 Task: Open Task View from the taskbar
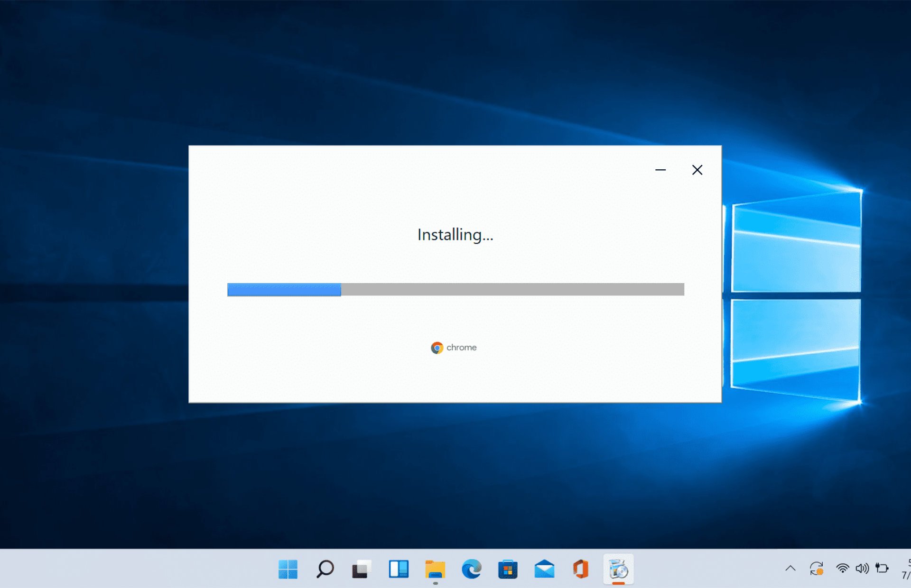coord(362,569)
